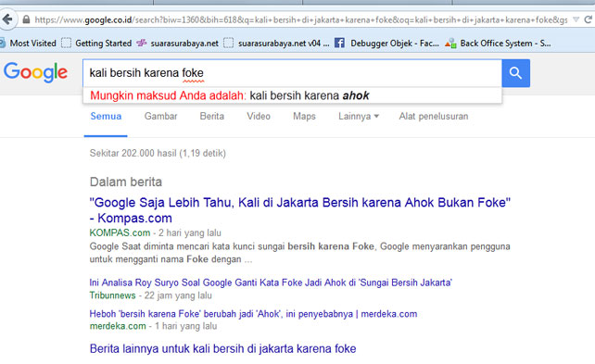Switch to the Gambar tab
595x364 pixels.
(x=160, y=117)
